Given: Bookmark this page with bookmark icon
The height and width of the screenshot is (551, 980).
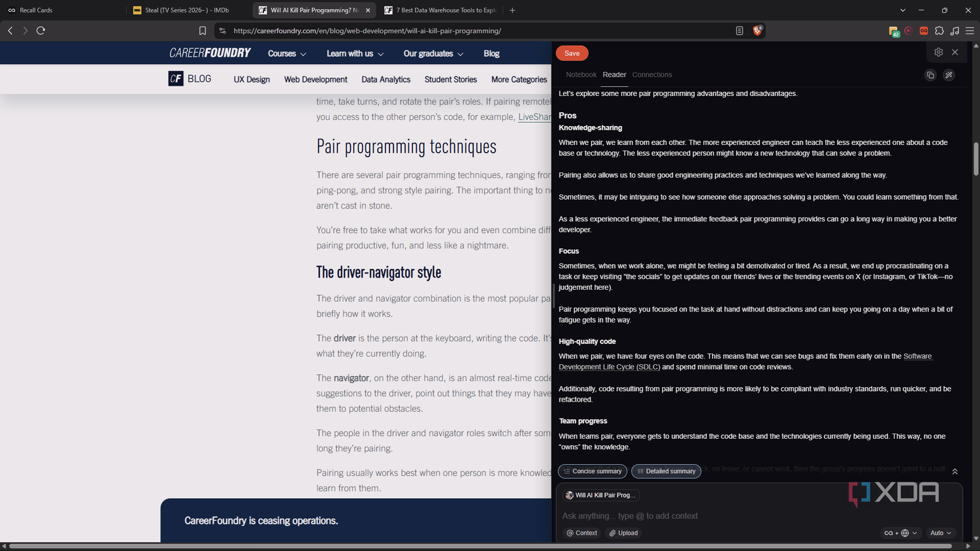Looking at the screenshot, I should pos(203,31).
